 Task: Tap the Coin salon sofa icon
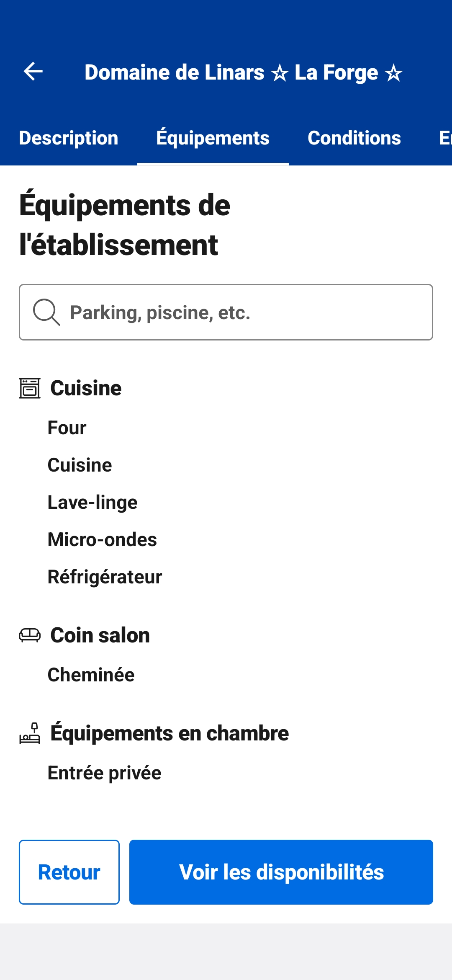pos(30,635)
